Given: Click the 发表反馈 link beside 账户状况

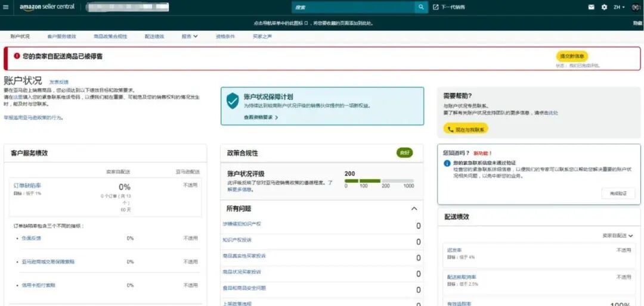Looking at the screenshot, I should click(58, 82).
